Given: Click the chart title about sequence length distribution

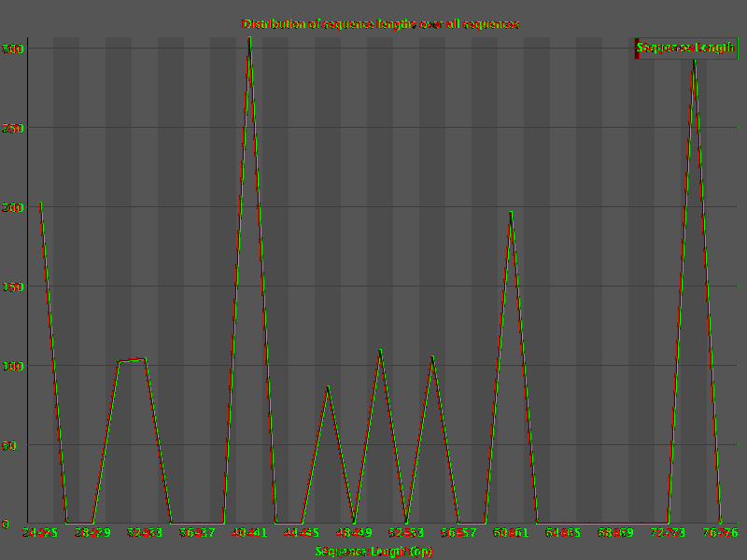Looking at the screenshot, I should pos(380,24).
